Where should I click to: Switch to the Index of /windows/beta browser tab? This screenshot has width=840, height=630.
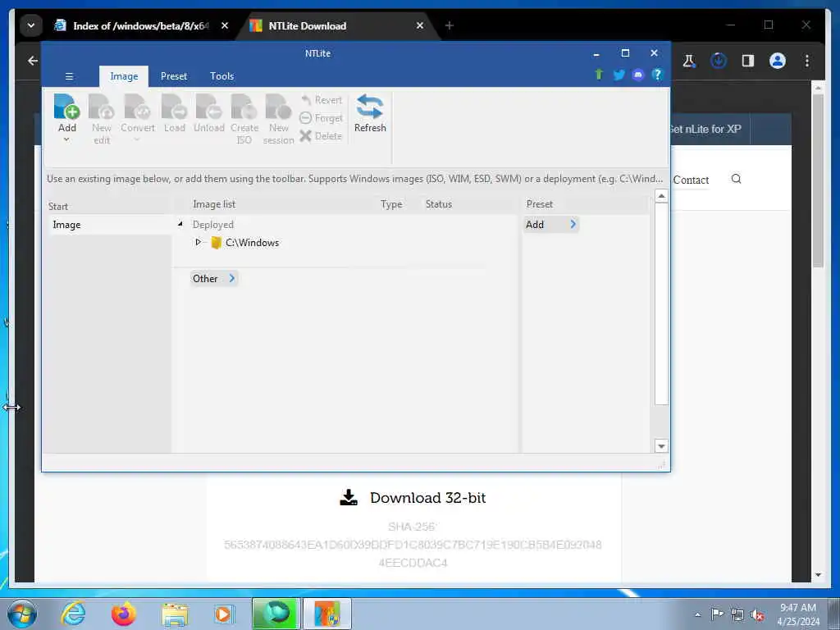tap(140, 25)
